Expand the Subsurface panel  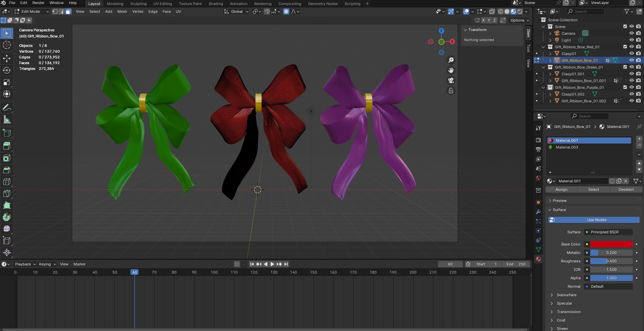pyautogui.click(x=566, y=295)
